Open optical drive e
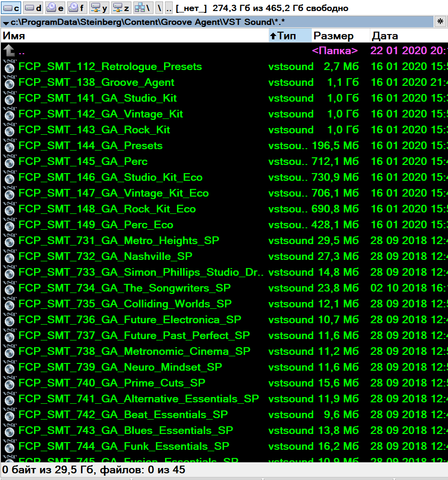This screenshot has height=480, width=448. pos(55,8)
